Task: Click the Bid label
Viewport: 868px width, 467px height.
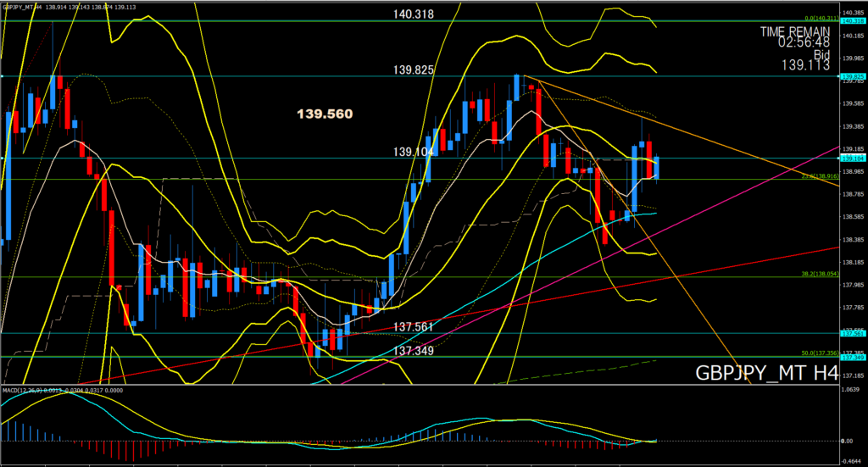Action: pos(822,54)
